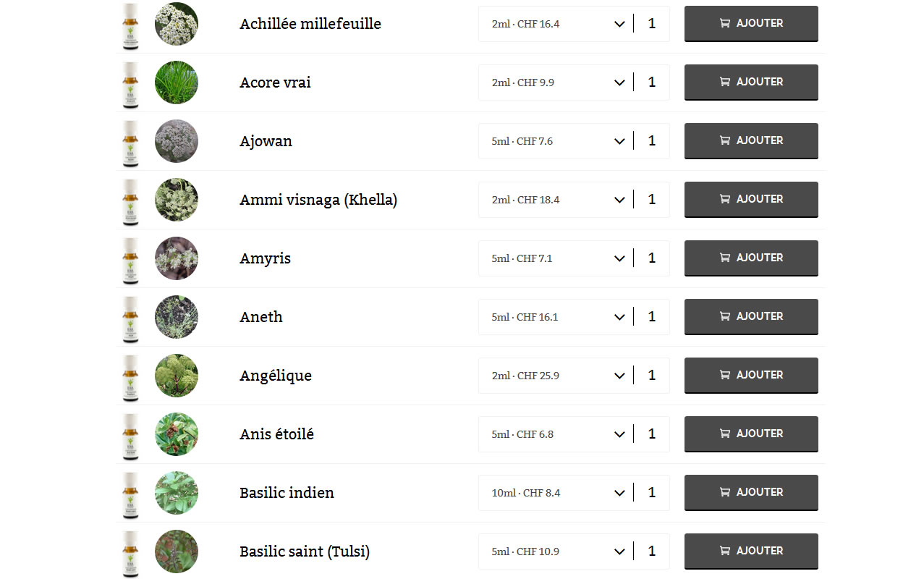Image resolution: width=924 pixels, height=579 pixels.
Task: Open the Ammi visnaga 2ml price dropdown
Action: click(x=556, y=200)
